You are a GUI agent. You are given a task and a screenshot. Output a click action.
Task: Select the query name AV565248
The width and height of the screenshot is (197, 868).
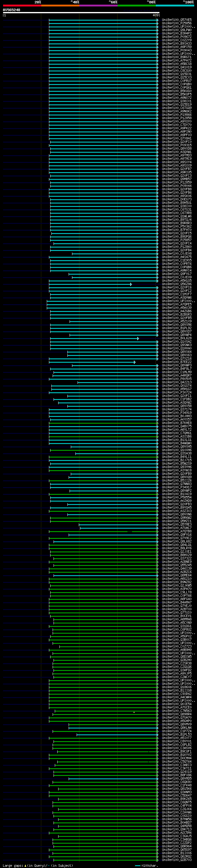(x=11, y=10)
